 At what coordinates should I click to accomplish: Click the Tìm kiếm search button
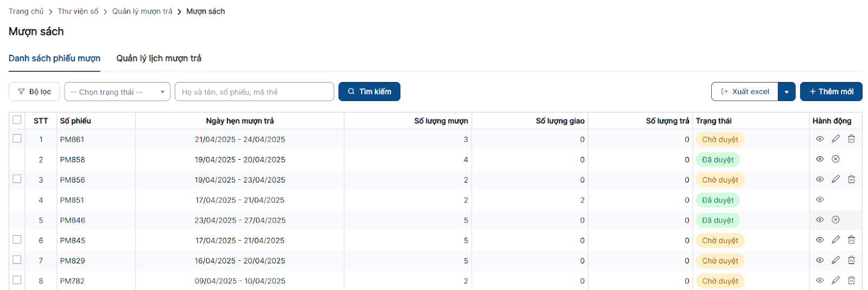369,92
